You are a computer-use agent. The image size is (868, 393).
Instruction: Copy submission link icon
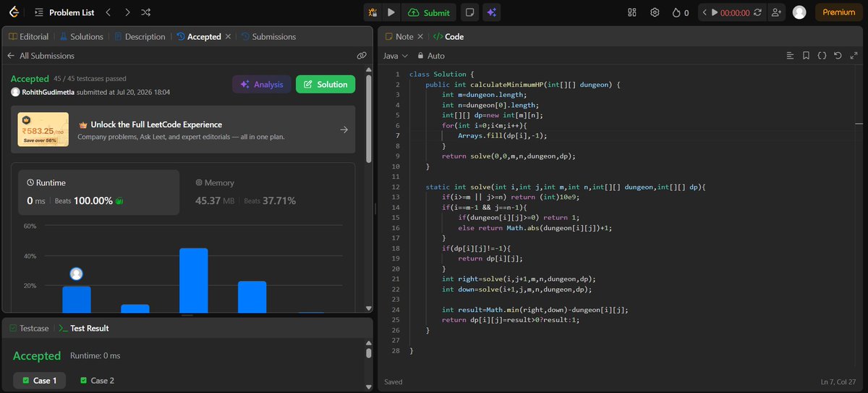coord(361,56)
